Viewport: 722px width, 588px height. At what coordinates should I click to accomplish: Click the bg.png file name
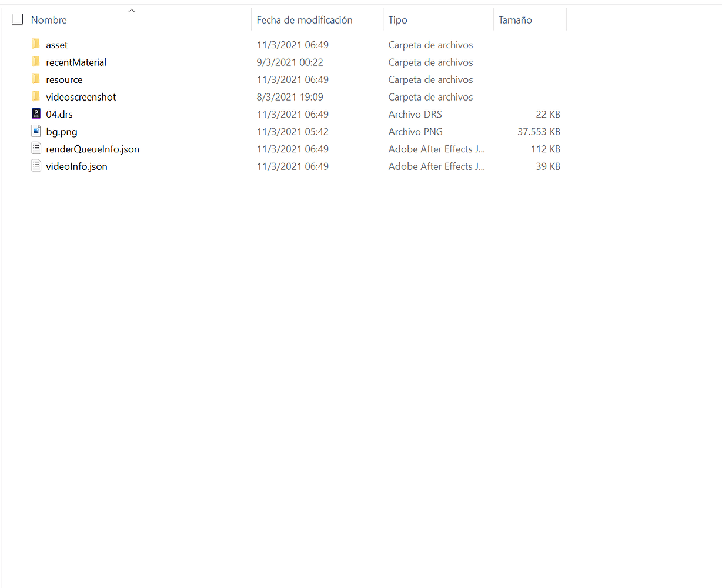[x=62, y=132]
